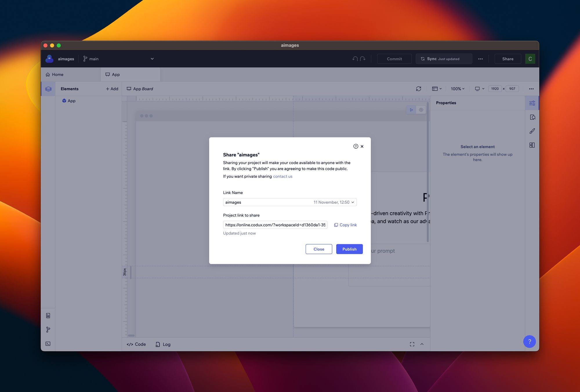The width and height of the screenshot is (580, 392).
Task: Toggle interactive play mode on the board
Action: coord(411,110)
